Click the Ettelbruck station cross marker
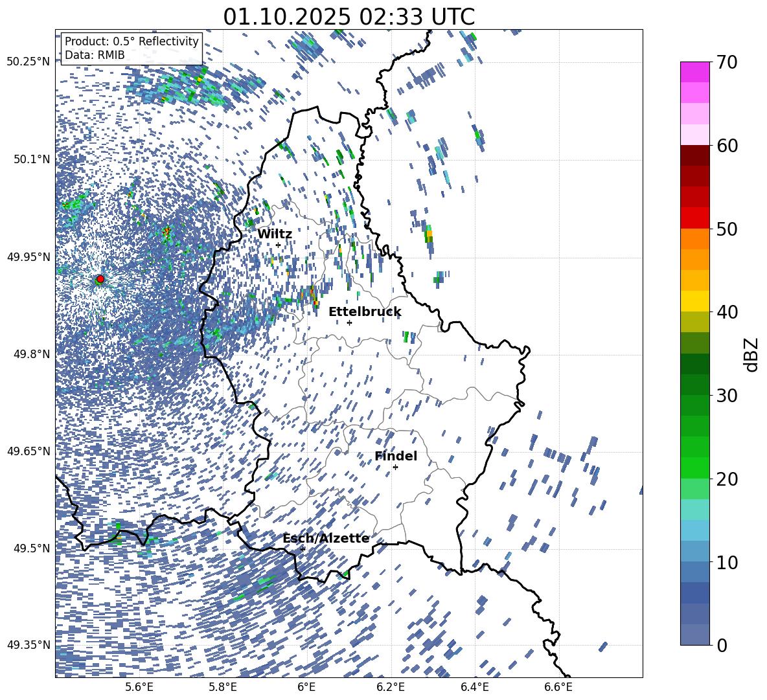 pos(349,322)
